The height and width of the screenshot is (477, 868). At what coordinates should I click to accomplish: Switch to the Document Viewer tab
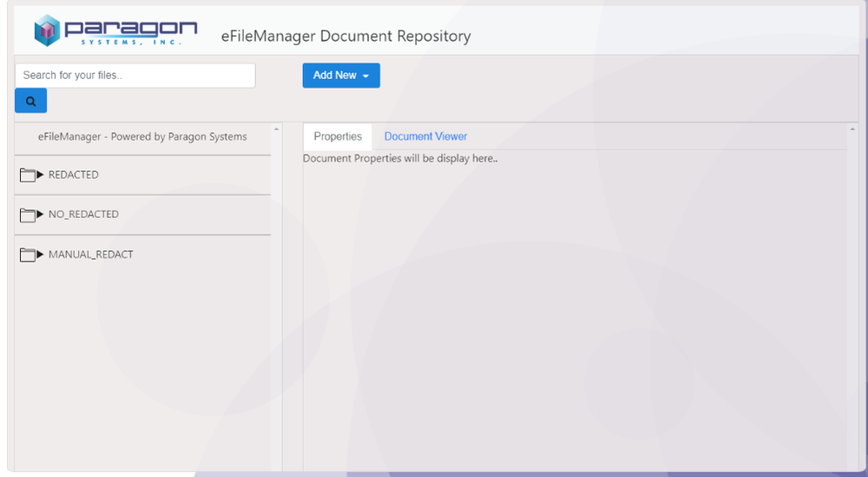click(425, 136)
